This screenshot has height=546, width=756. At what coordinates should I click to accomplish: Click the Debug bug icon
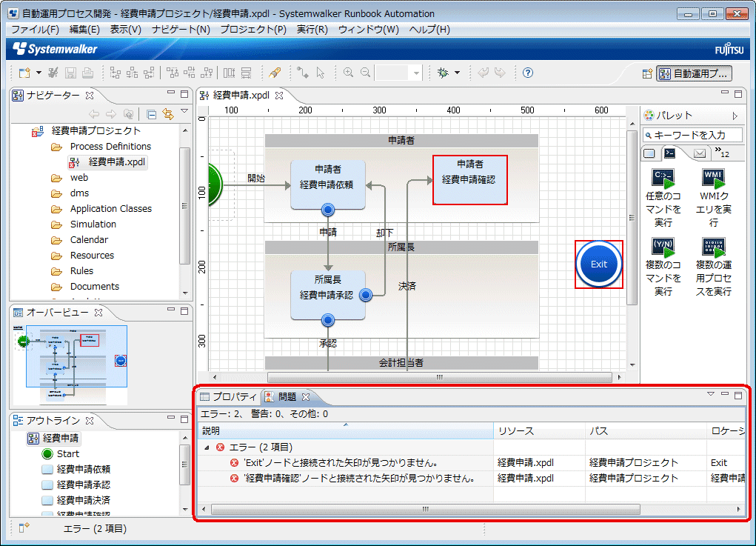click(443, 73)
